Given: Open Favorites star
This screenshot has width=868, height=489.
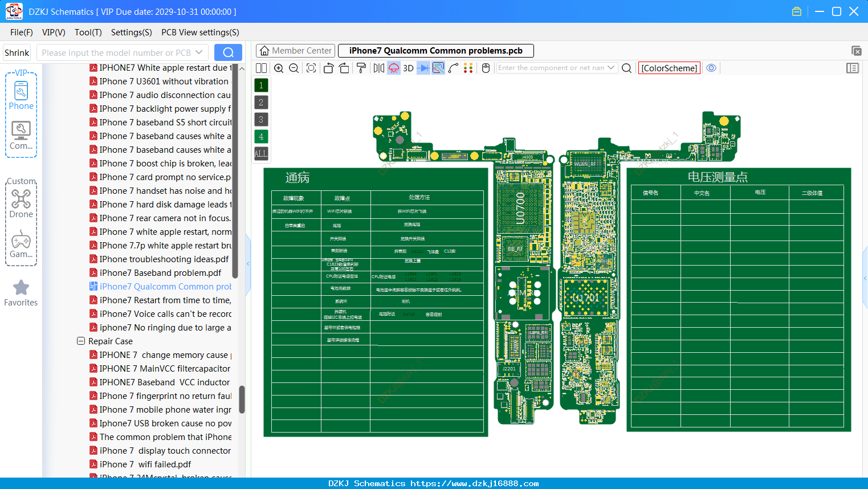Looking at the screenshot, I should 21,294.
